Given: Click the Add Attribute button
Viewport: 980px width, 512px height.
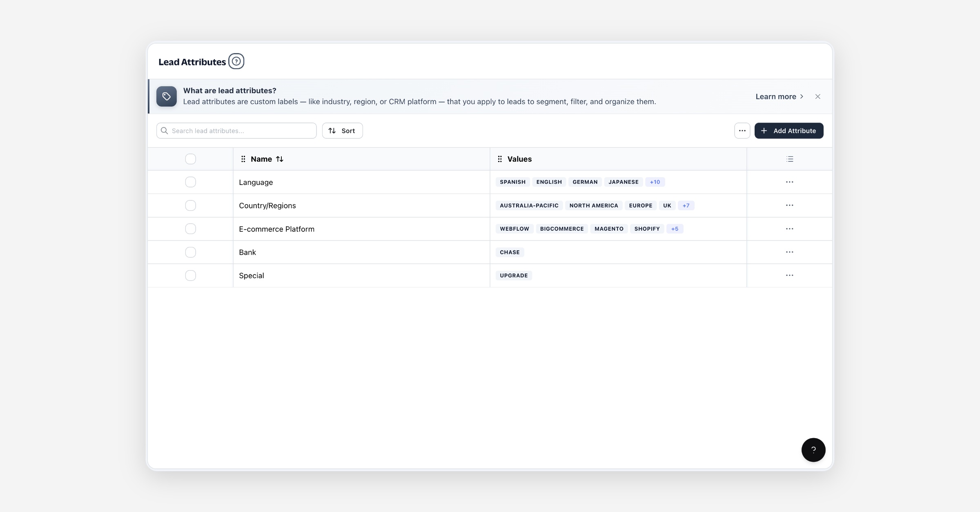Looking at the screenshot, I should pos(789,131).
